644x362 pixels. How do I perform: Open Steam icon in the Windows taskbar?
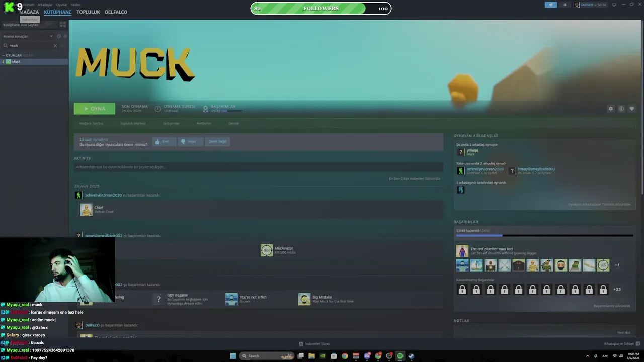(411, 356)
